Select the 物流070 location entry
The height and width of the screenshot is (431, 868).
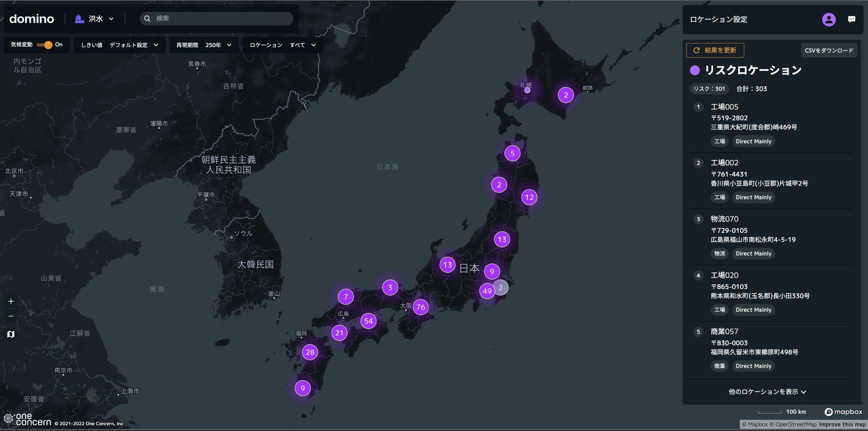pos(724,219)
